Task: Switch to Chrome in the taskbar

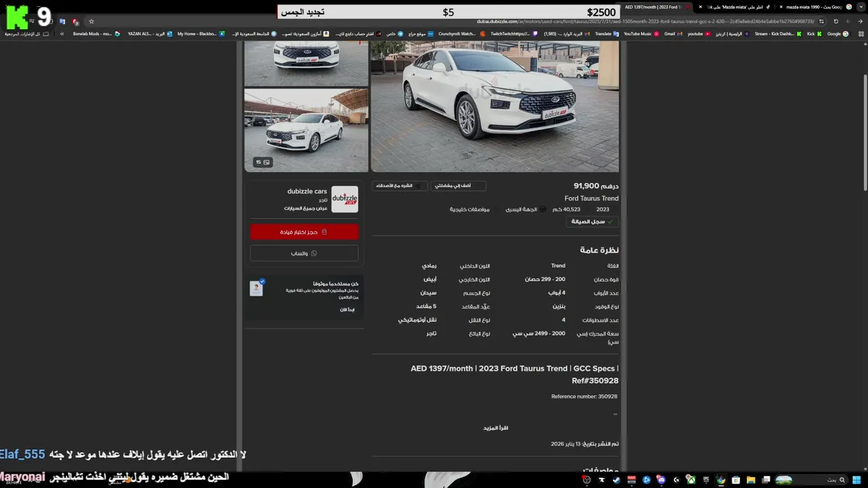Action: click(x=721, y=480)
